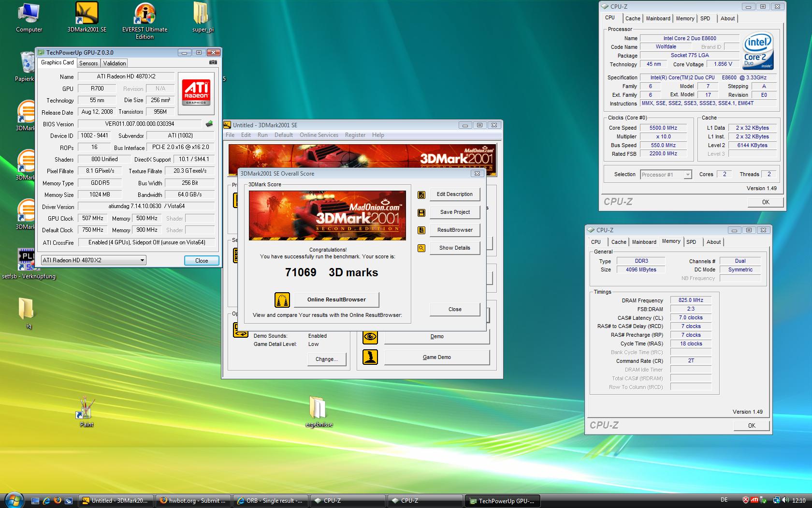Image resolution: width=812 pixels, height=508 pixels.
Task: Click the Close button in GPU-Z
Action: click(x=202, y=261)
